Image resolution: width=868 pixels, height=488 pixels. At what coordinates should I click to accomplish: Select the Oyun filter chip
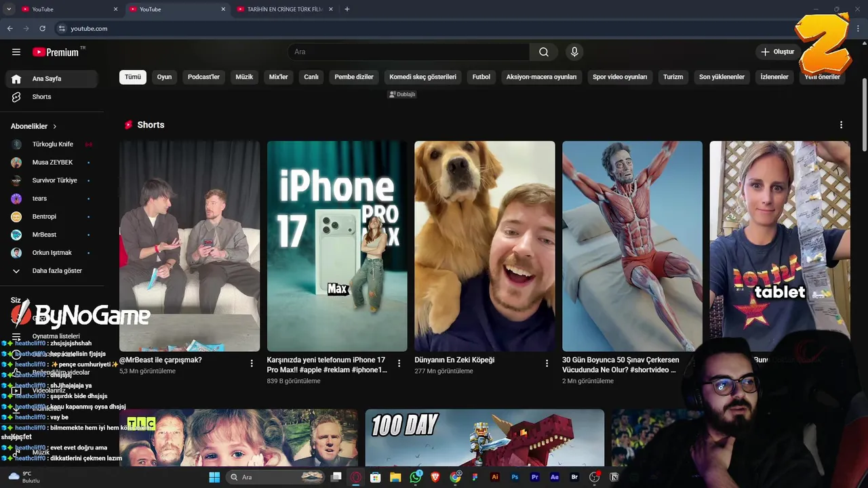click(x=164, y=77)
